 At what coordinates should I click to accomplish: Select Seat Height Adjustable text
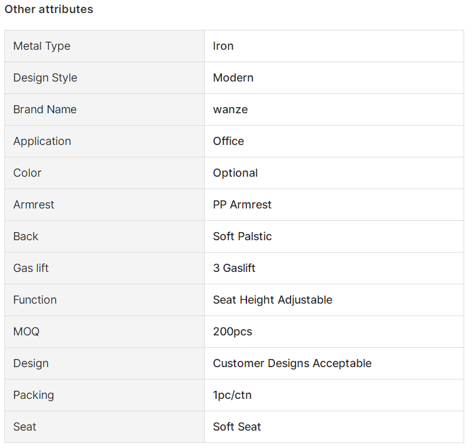[273, 300]
